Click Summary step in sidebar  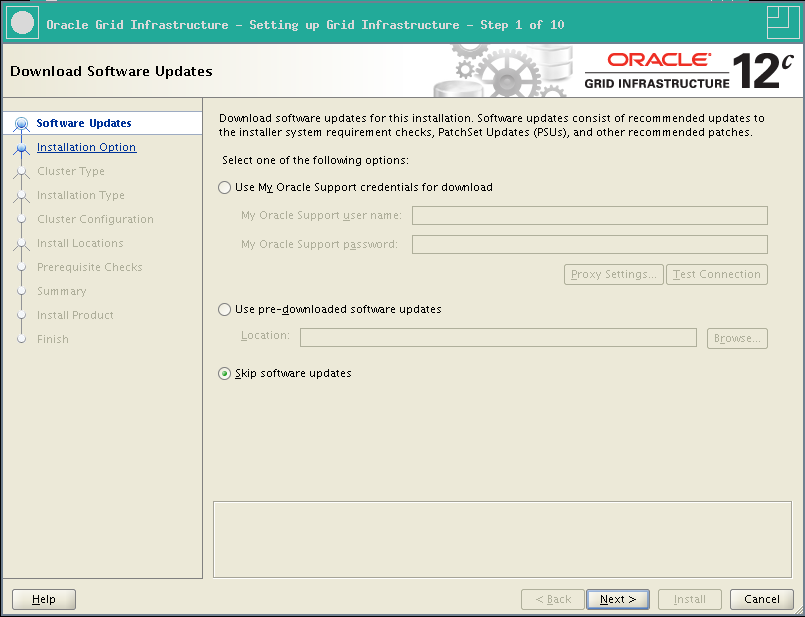click(x=62, y=292)
